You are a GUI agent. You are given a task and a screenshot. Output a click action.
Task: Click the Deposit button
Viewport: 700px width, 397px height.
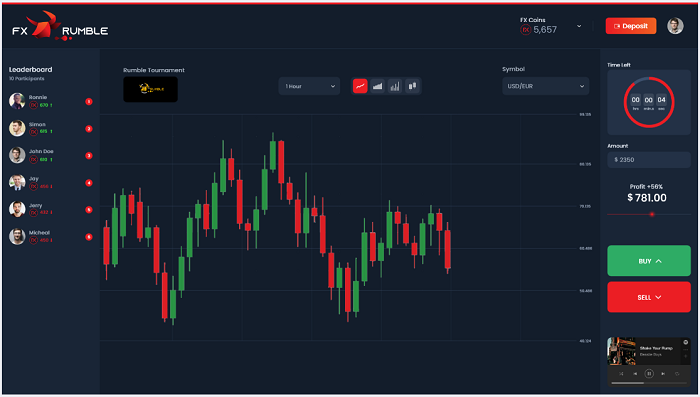click(631, 26)
